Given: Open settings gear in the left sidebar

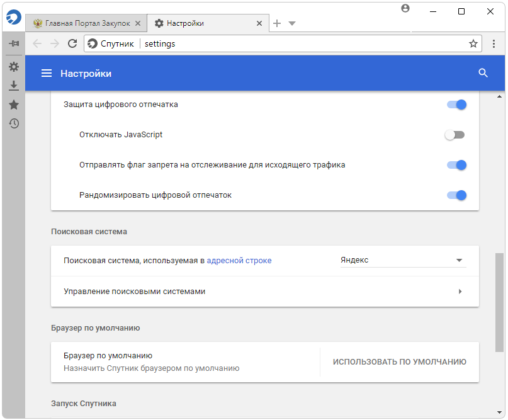Looking at the screenshot, I should pos(13,67).
